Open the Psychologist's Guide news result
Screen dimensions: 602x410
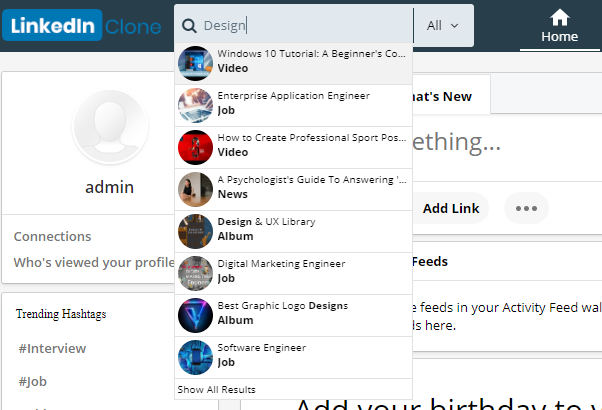(x=312, y=187)
